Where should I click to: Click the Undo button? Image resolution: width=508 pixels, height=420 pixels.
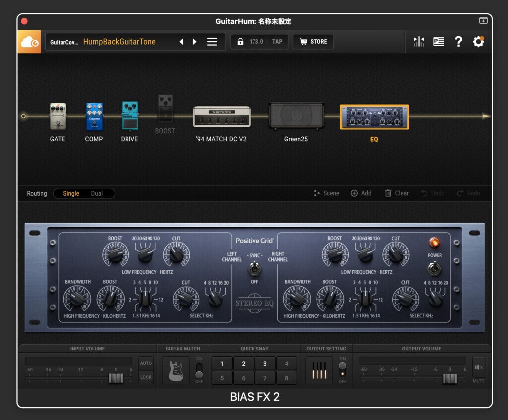433,193
